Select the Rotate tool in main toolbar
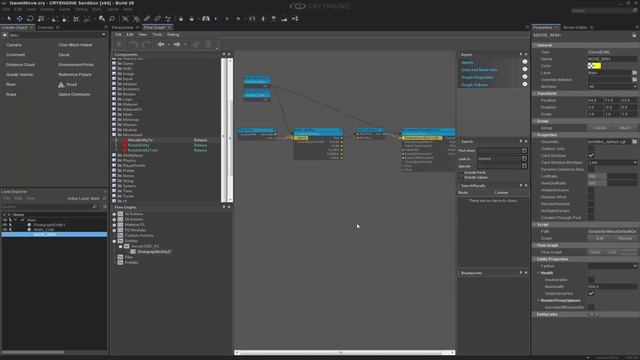This screenshot has width=640, height=360. pyautogui.click(x=30, y=19)
